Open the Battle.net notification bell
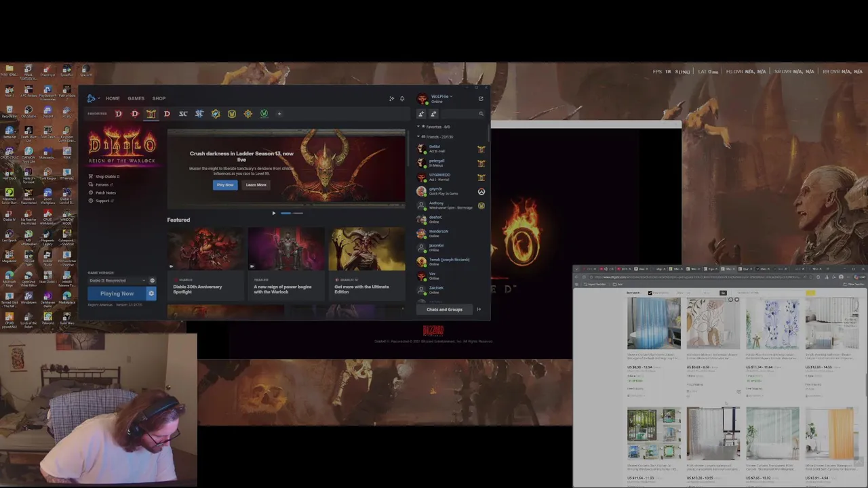This screenshot has height=488, width=868. (402, 98)
